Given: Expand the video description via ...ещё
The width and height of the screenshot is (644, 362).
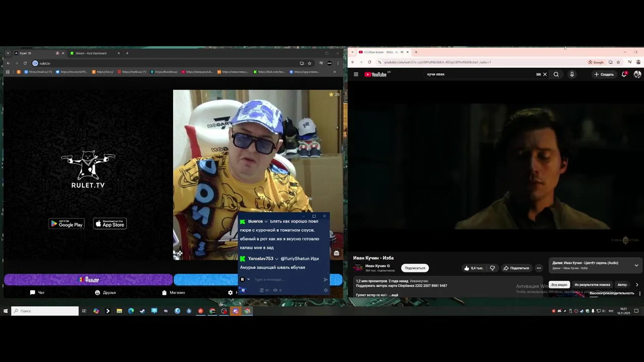Looking at the screenshot, I should point(394,295).
